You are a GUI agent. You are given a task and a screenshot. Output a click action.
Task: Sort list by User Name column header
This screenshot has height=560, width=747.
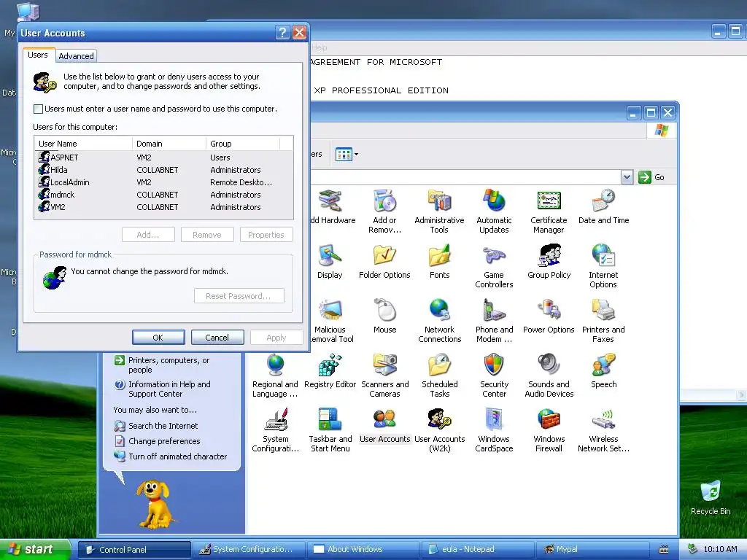83,144
